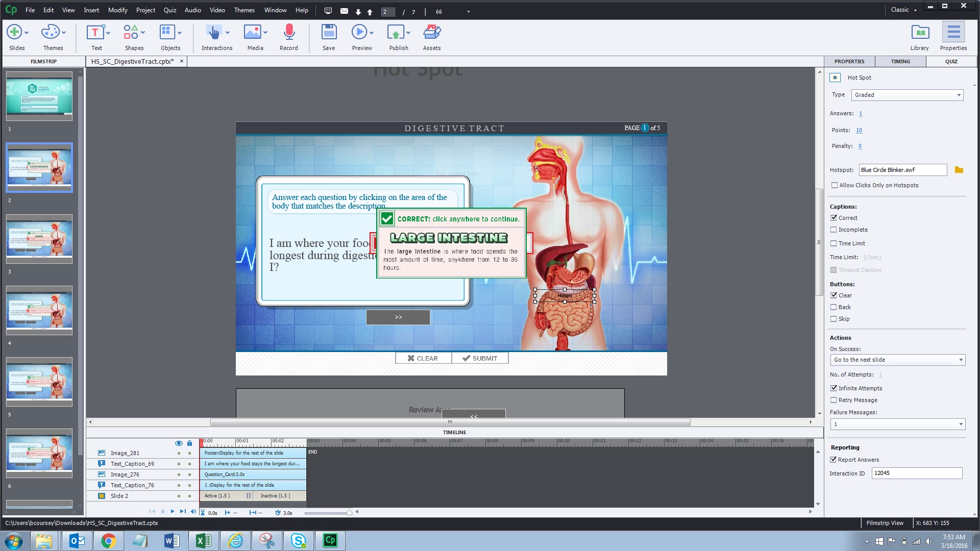Uncheck Infinite Attempts

coord(834,388)
